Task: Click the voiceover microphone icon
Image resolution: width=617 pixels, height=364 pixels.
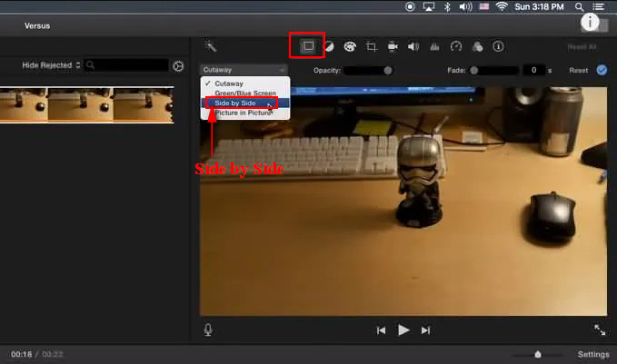Action: (x=208, y=330)
